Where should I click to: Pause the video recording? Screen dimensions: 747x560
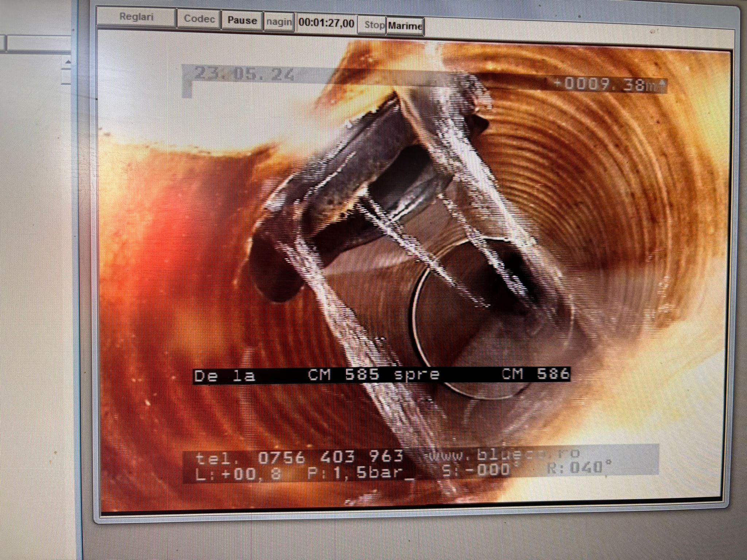(x=242, y=20)
